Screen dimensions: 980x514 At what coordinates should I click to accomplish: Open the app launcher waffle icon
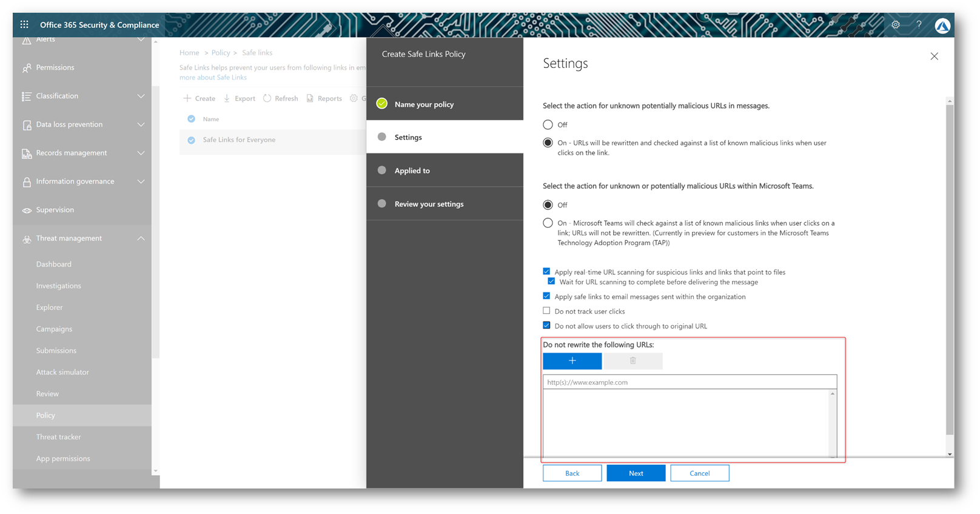pyautogui.click(x=24, y=24)
